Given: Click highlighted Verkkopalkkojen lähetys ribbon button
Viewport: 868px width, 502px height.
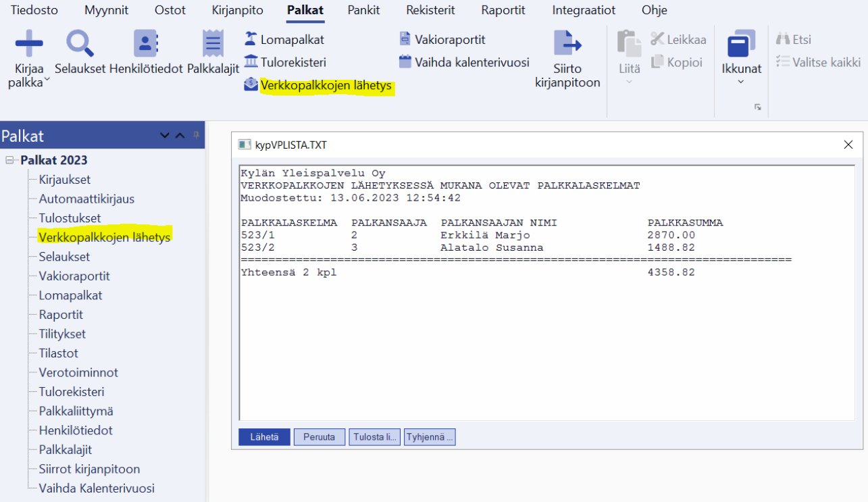Looking at the screenshot, I should [x=319, y=86].
